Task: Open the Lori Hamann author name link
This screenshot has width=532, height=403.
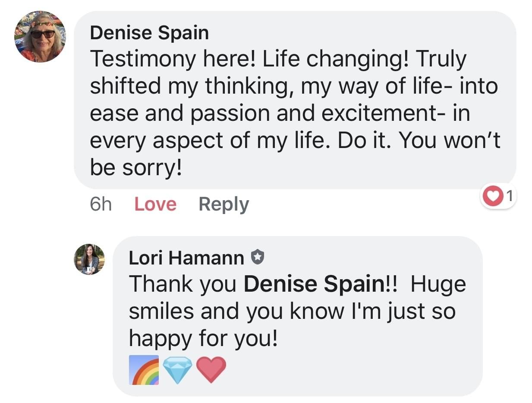Action: pos(186,258)
